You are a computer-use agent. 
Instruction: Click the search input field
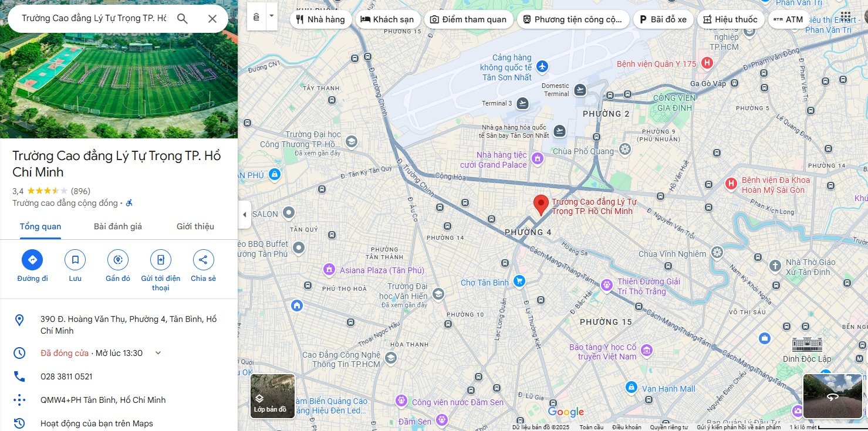(94, 19)
